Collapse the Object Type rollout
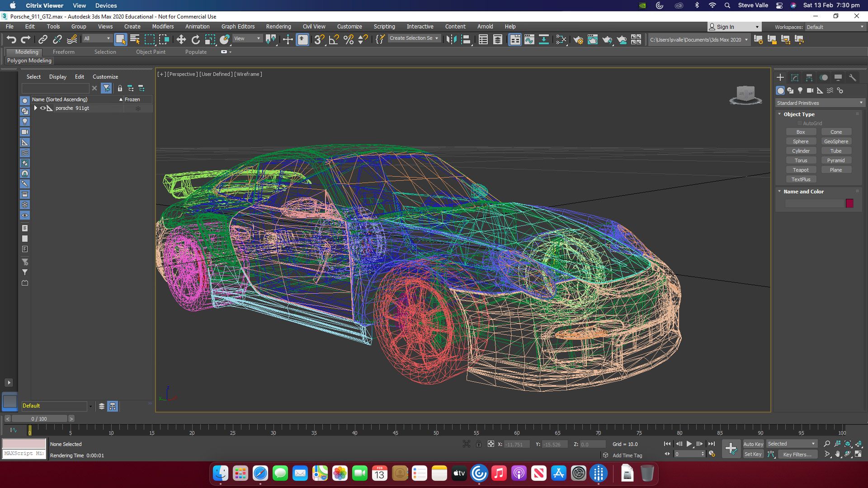This screenshot has width=868, height=488. click(780, 114)
